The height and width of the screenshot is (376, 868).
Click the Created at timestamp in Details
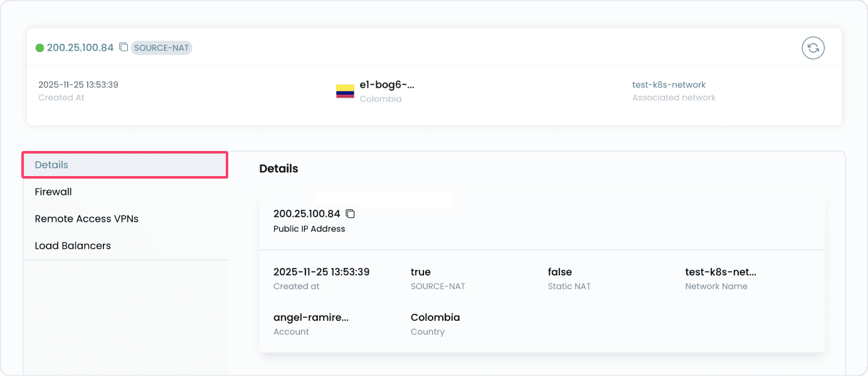[x=321, y=271]
